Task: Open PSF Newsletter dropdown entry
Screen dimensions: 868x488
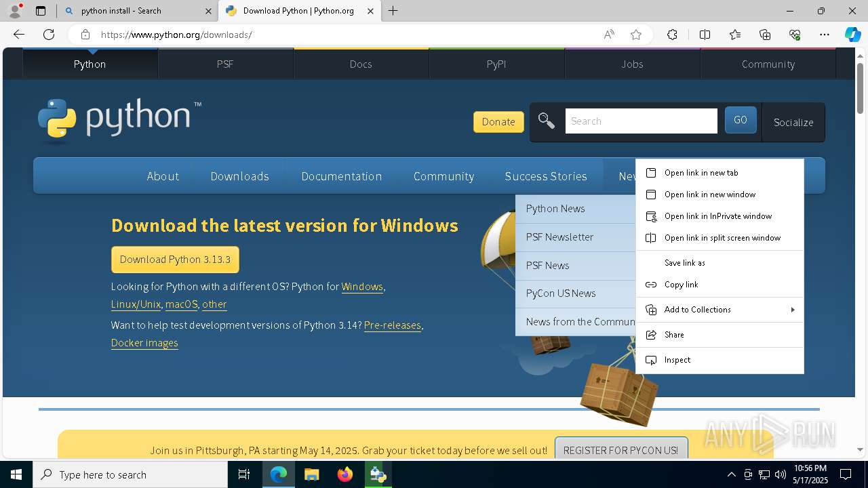Action: point(576,237)
